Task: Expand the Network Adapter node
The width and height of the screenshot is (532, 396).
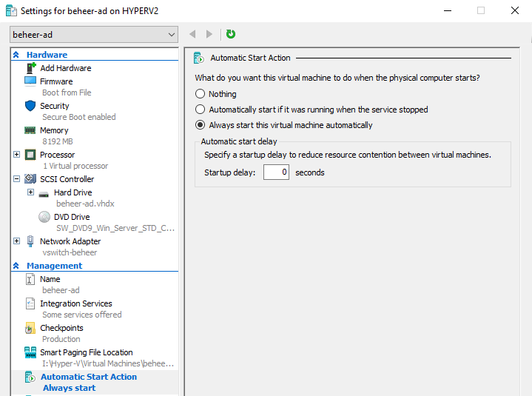Action: [x=16, y=241]
